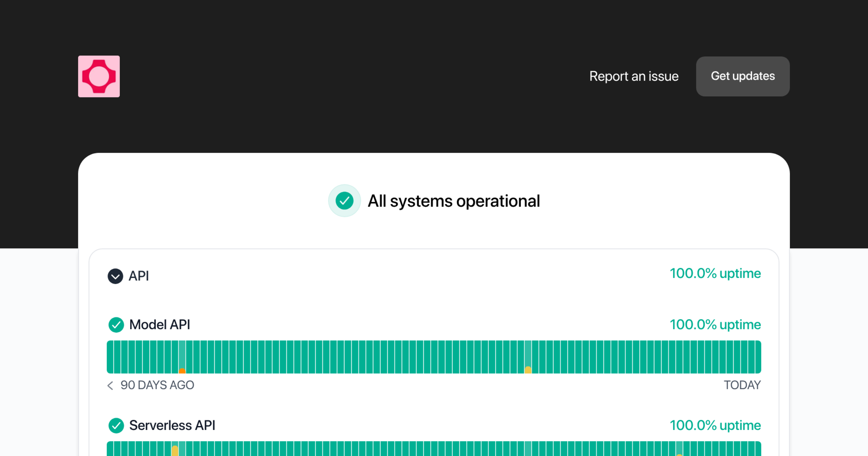Screen dimensions: 868x456
Task: Click the last day segment of Model API bar
Action: point(758,357)
